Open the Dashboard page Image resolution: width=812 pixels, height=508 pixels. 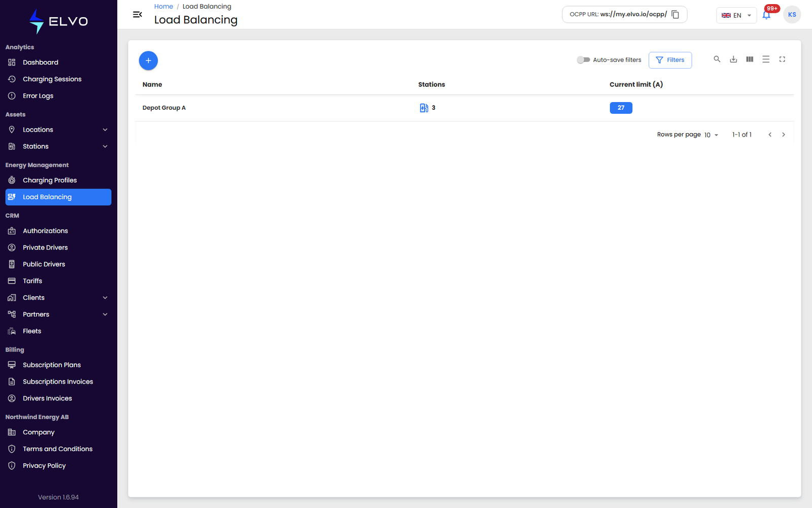point(58,62)
